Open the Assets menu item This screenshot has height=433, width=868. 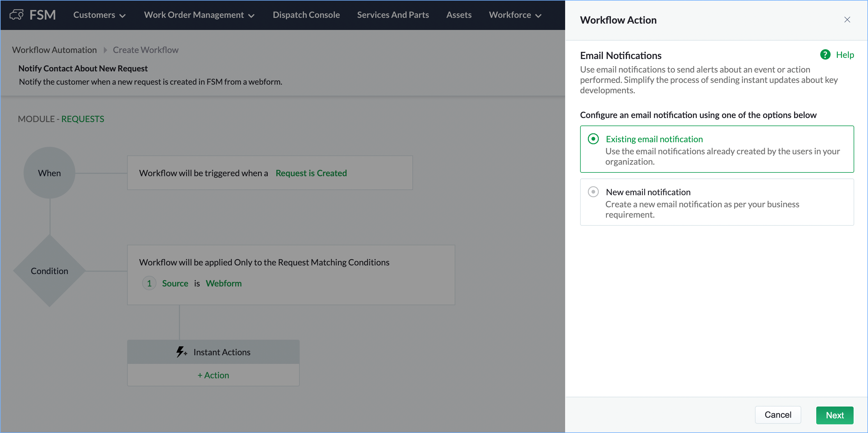click(459, 15)
